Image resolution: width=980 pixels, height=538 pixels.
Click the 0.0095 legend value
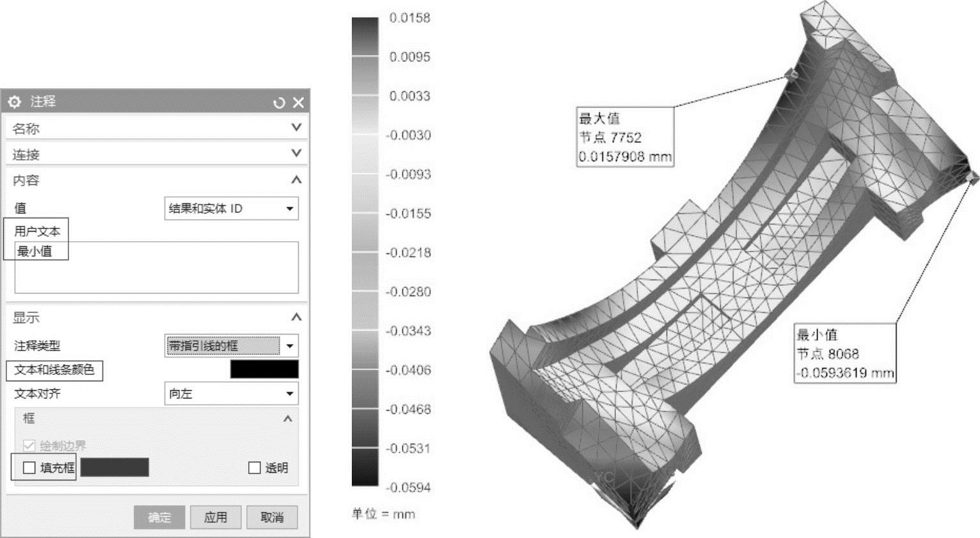click(409, 57)
